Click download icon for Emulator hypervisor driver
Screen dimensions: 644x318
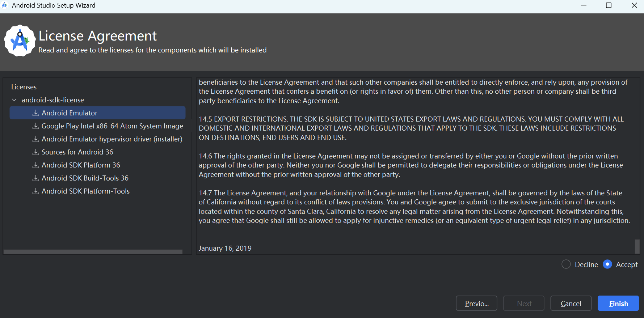(x=35, y=139)
